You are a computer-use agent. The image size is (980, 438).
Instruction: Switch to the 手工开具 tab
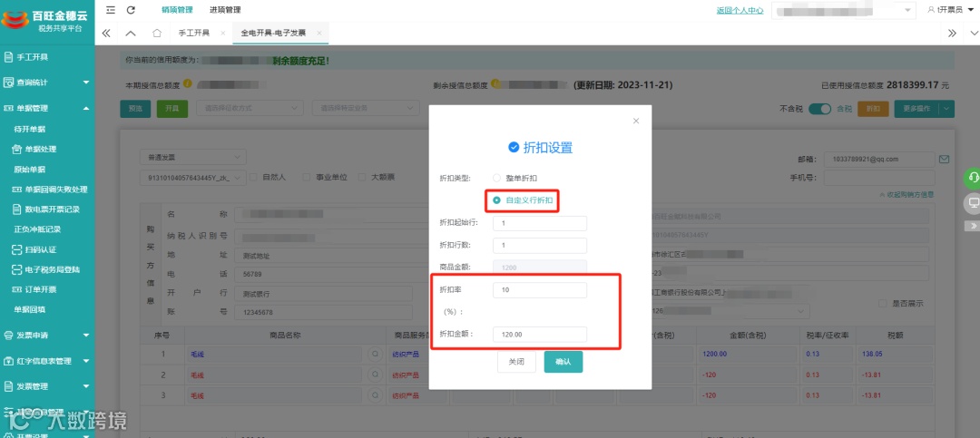(x=194, y=34)
